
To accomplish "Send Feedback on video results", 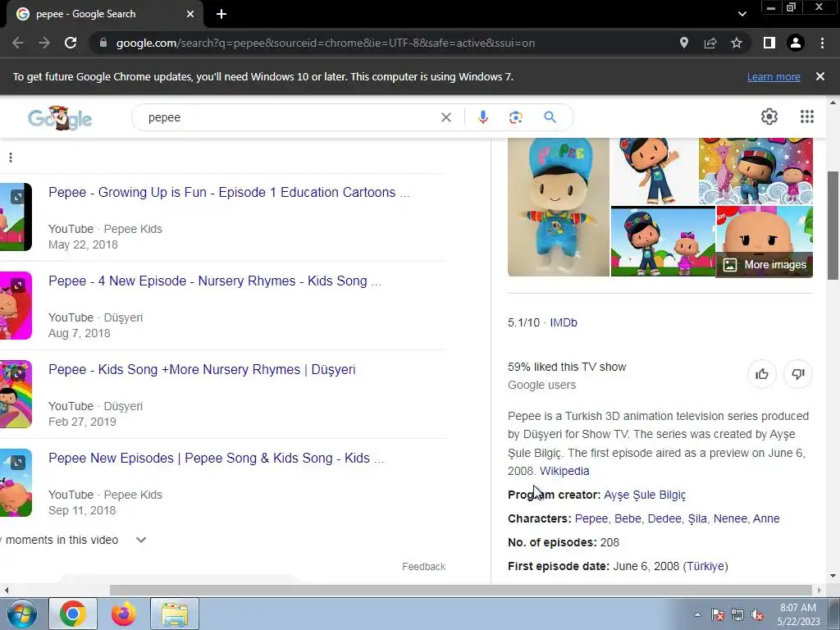I will pyautogui.click(x=424, y=566).
